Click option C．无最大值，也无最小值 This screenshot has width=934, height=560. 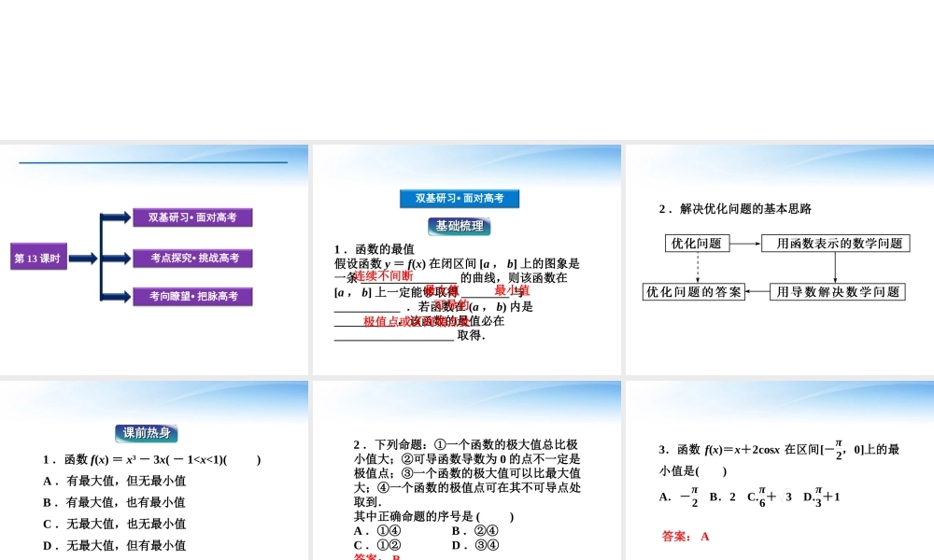114,523
